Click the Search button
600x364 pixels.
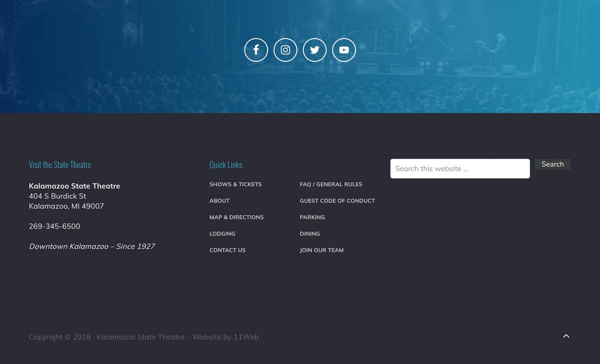552,164
